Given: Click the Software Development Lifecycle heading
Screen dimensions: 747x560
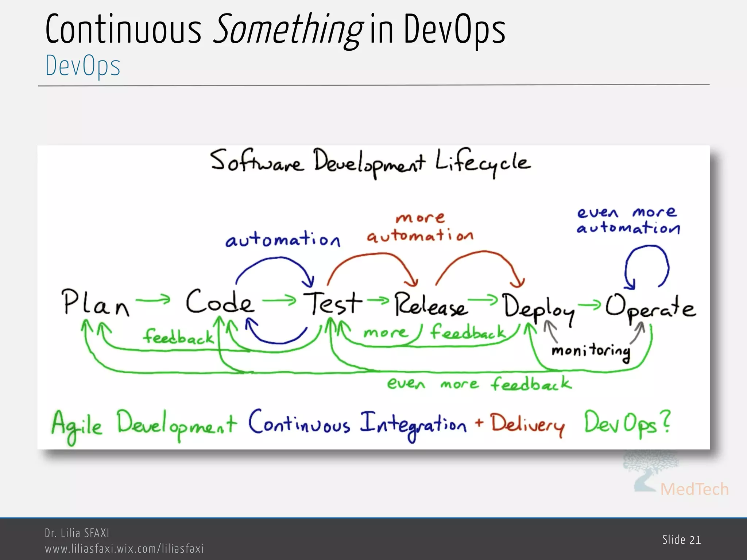Looking at the screenshot, I should tap(370, 162).
